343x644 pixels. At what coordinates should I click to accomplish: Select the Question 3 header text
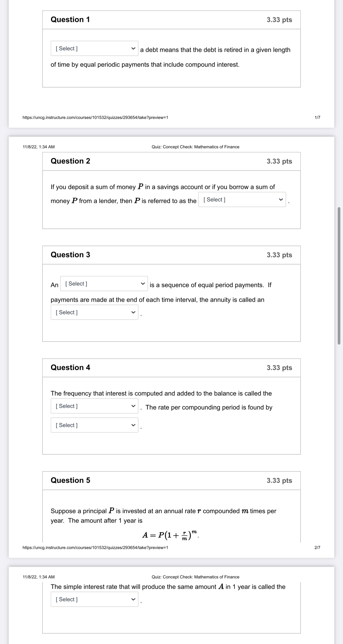70,255
